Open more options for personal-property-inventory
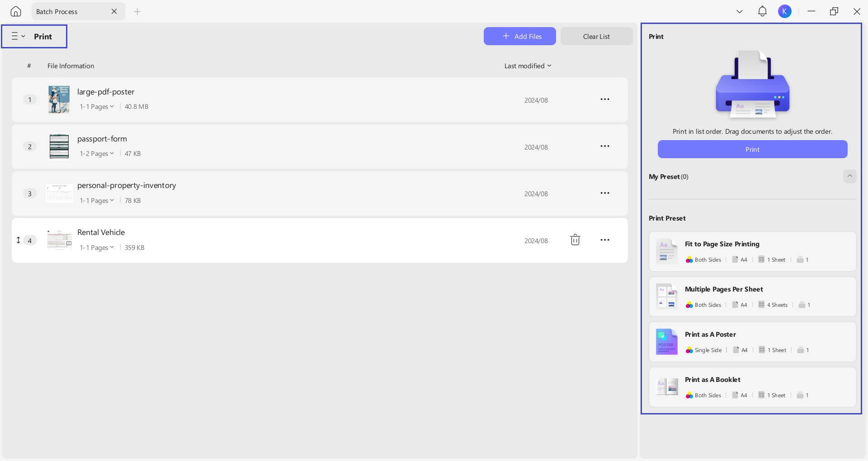Image resolution: width=868 pixels, height=461 pixels. pyautogui.click(x=605, y=193)
